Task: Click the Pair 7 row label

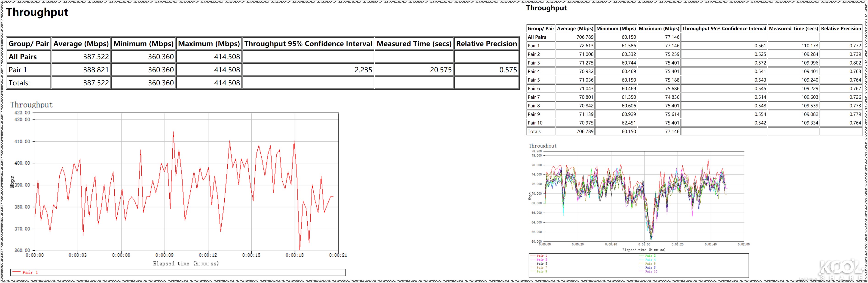Action: tap(534, 97)
